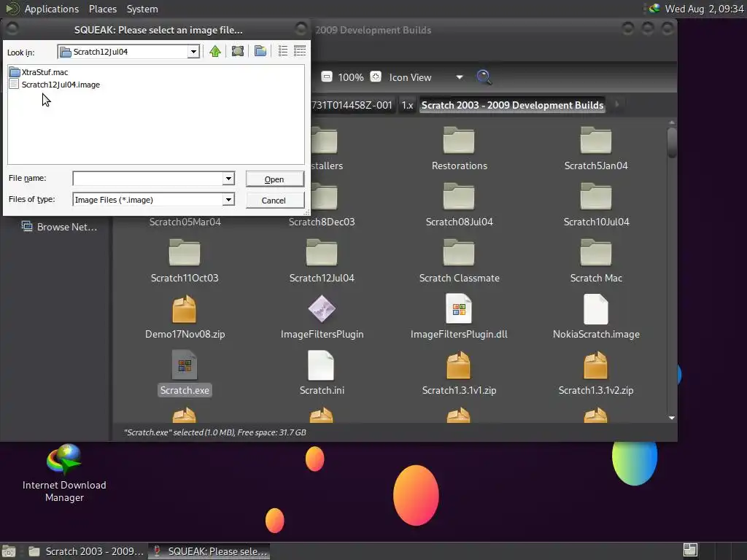Select the Scratch11Oct03 folder
747x560 pixels.
pyautogui.click(x=185, y=261)
